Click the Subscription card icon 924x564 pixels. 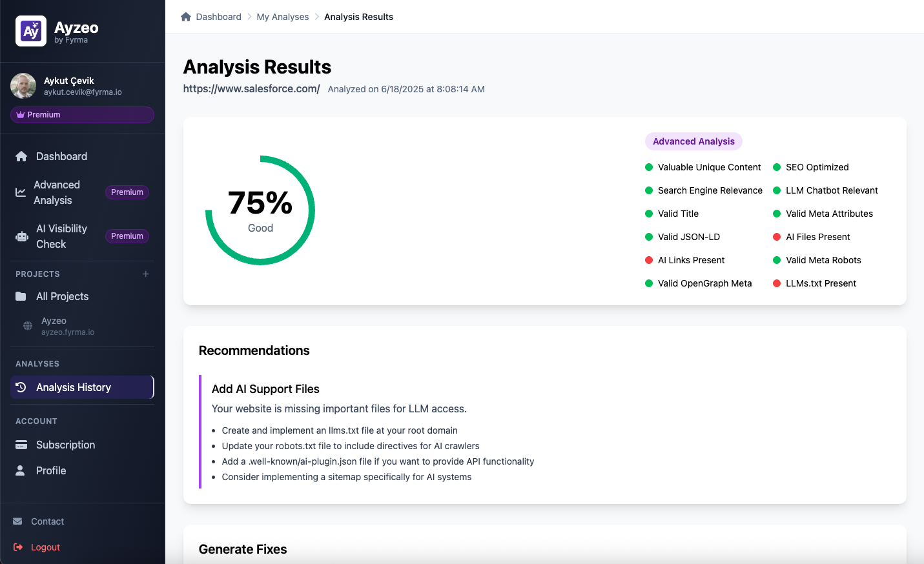[x=21, y=445]
